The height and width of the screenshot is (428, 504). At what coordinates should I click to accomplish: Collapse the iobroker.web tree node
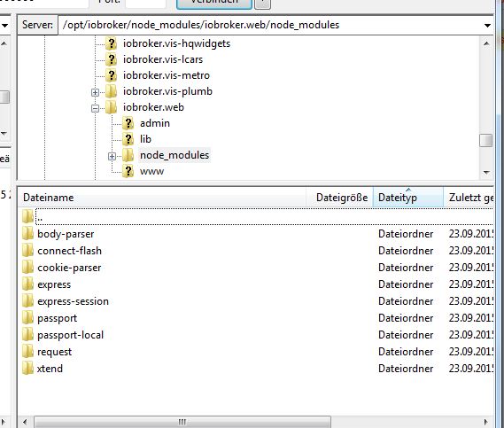(x=95, y=109)
